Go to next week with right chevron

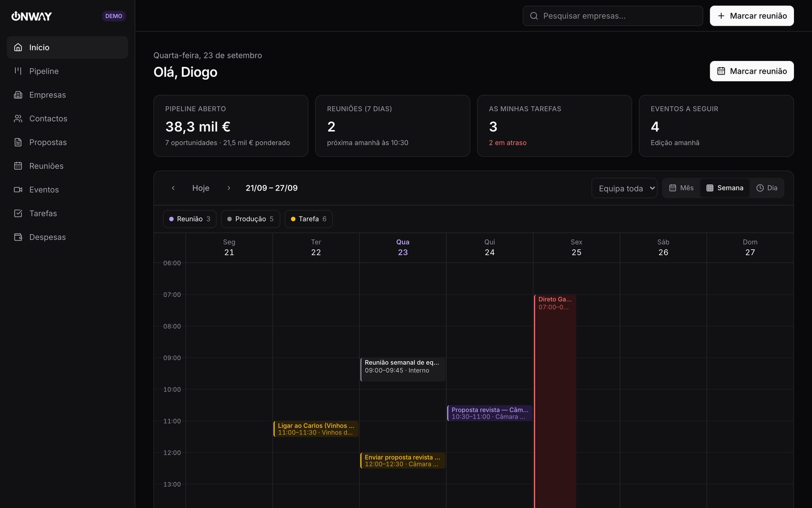(229, 188)
